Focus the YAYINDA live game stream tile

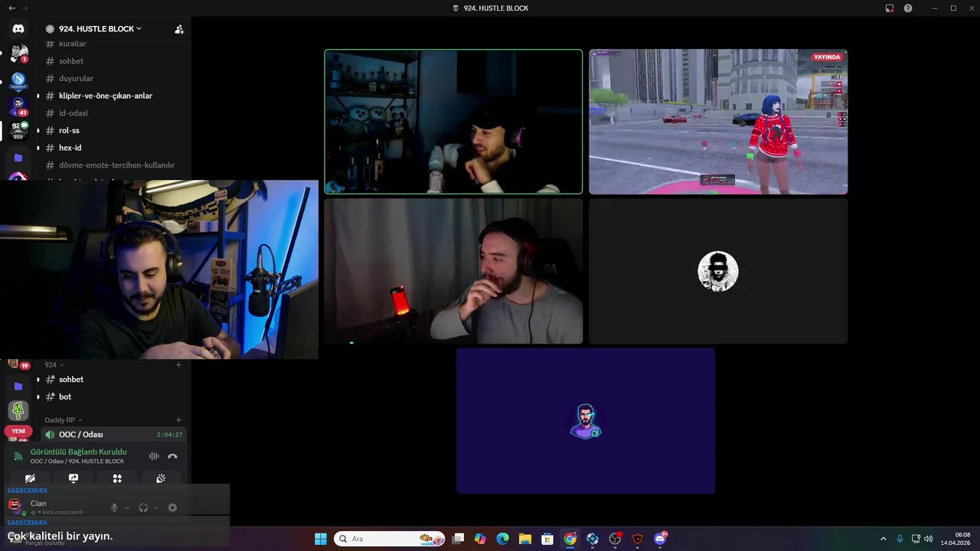tap(718, 122)
